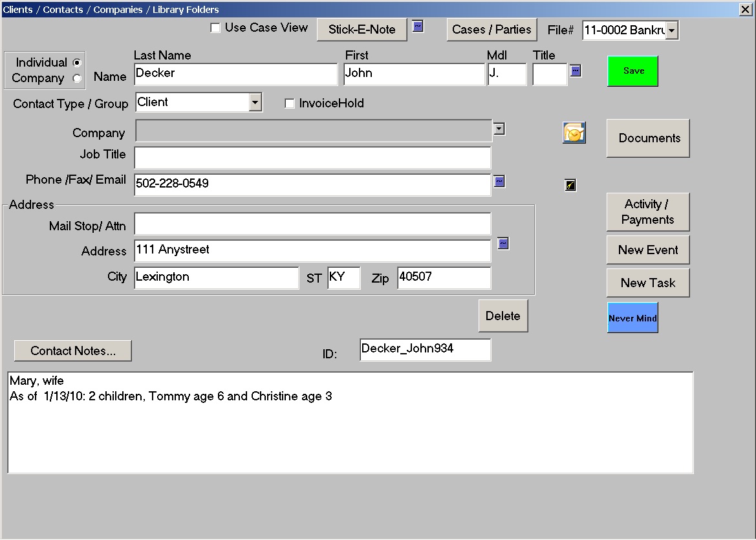Click the blue icon beside phone field
The width and height of the screenshot is (756, 540).
[499, 181]
